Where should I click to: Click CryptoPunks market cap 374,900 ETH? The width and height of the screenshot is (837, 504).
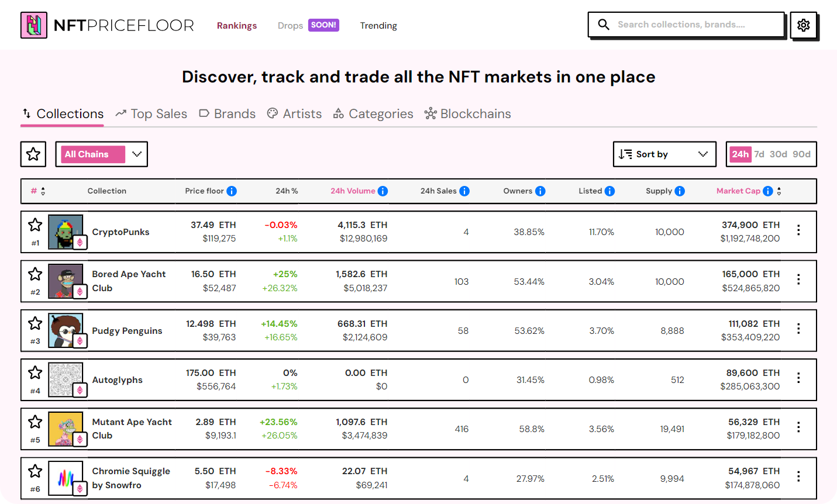[750, 225]
